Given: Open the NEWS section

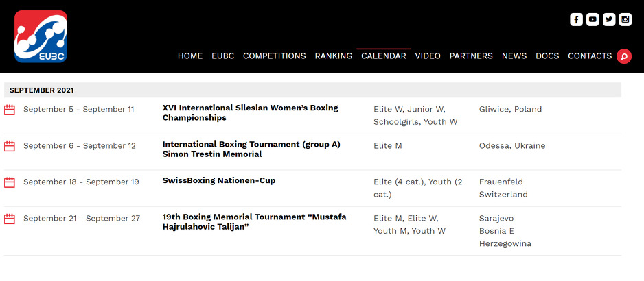Looking at the screenshot, I should point(514,56).
